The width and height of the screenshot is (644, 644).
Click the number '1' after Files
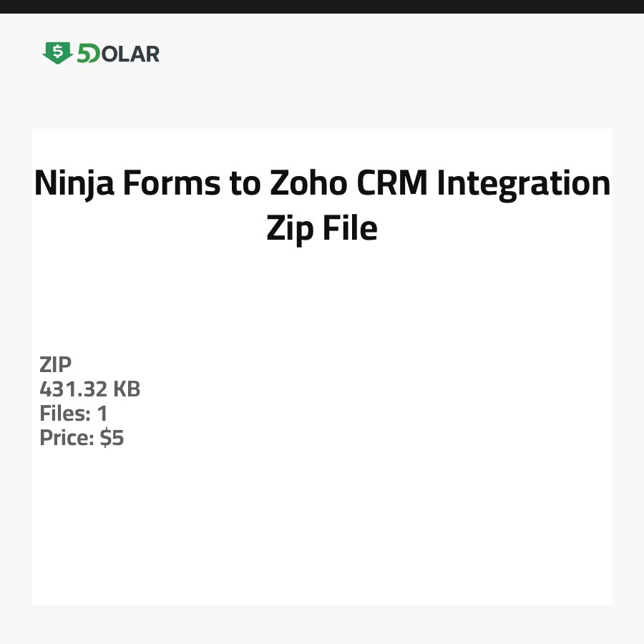click(x=102, y=414)
